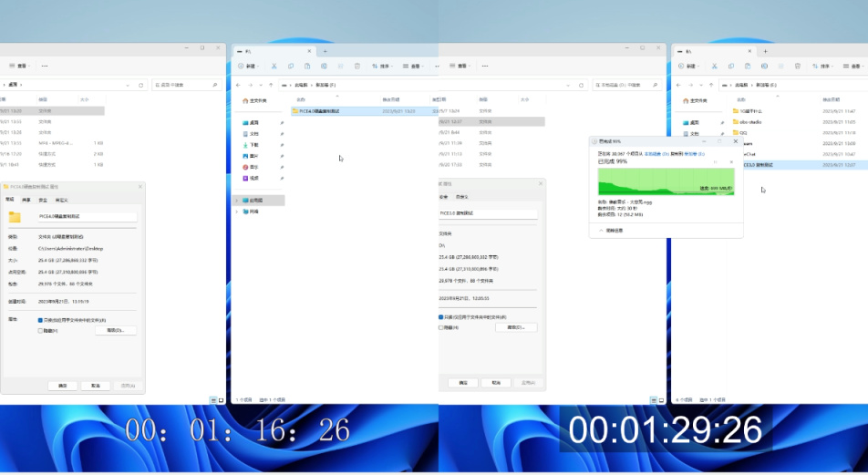Click Paste icon in E: drive Explorer toolbar

click(748, 66)
